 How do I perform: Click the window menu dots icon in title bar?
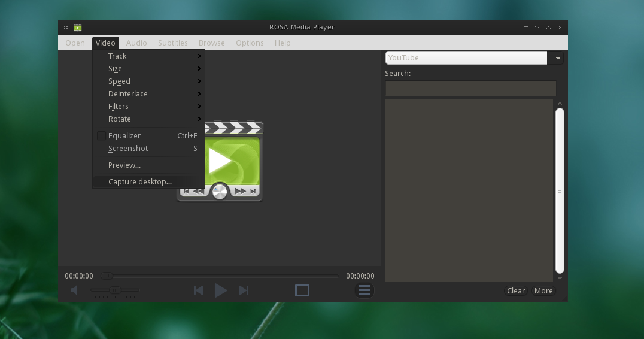coord(66,28)
